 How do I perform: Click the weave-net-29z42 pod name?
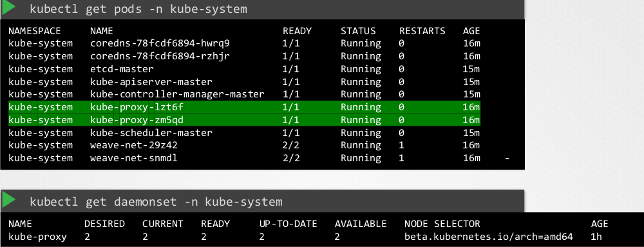[x=134, y=146]
